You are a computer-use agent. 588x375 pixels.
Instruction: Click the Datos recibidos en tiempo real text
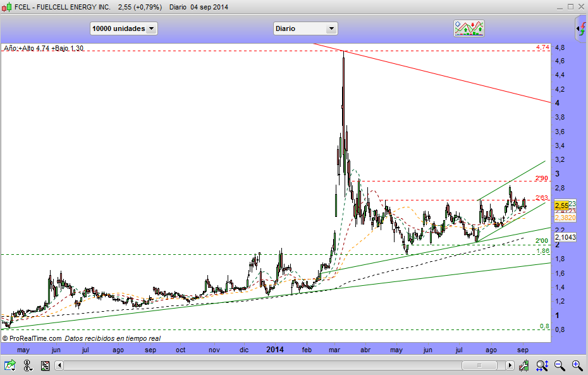[113, 338]
